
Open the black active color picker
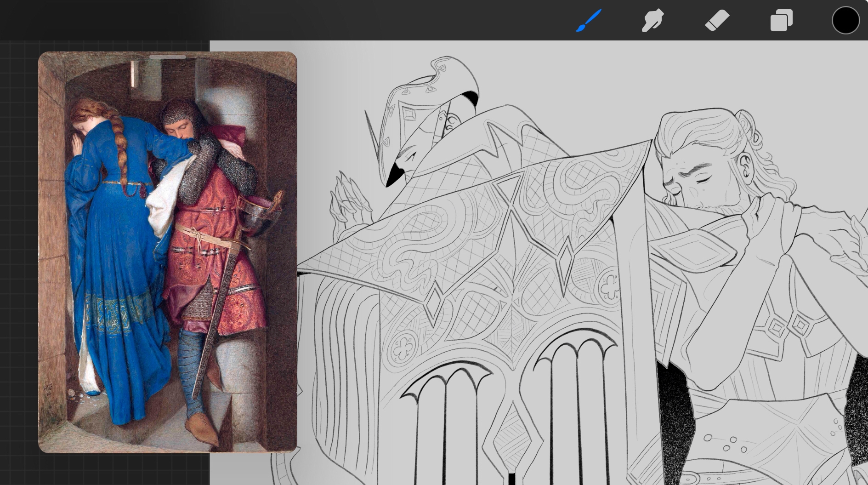(x=845, y=21)
